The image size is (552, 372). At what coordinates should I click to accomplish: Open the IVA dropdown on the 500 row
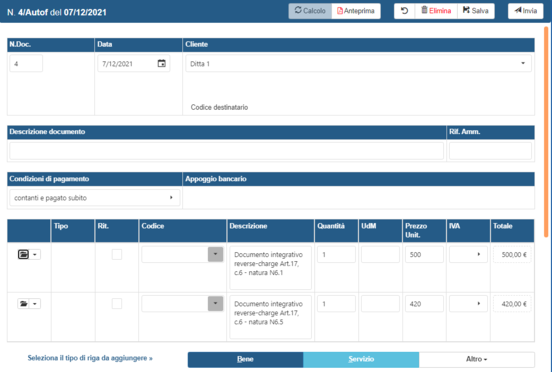468,254
